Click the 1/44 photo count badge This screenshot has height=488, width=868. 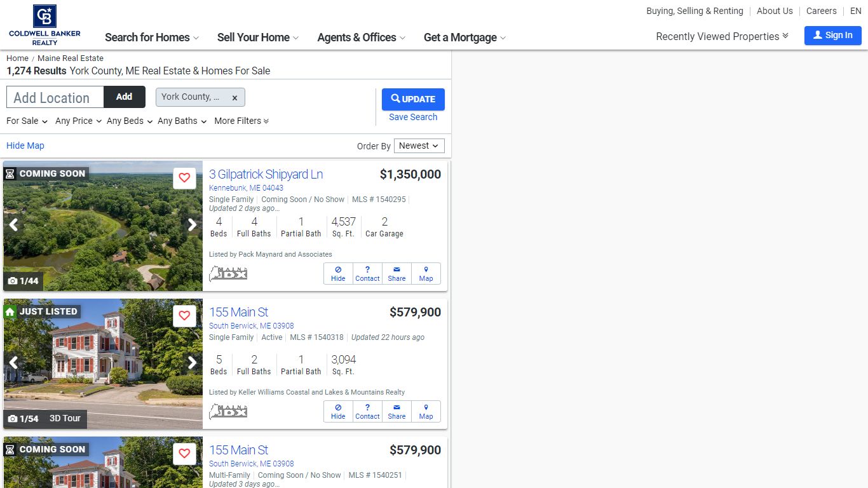coord(23,281)
